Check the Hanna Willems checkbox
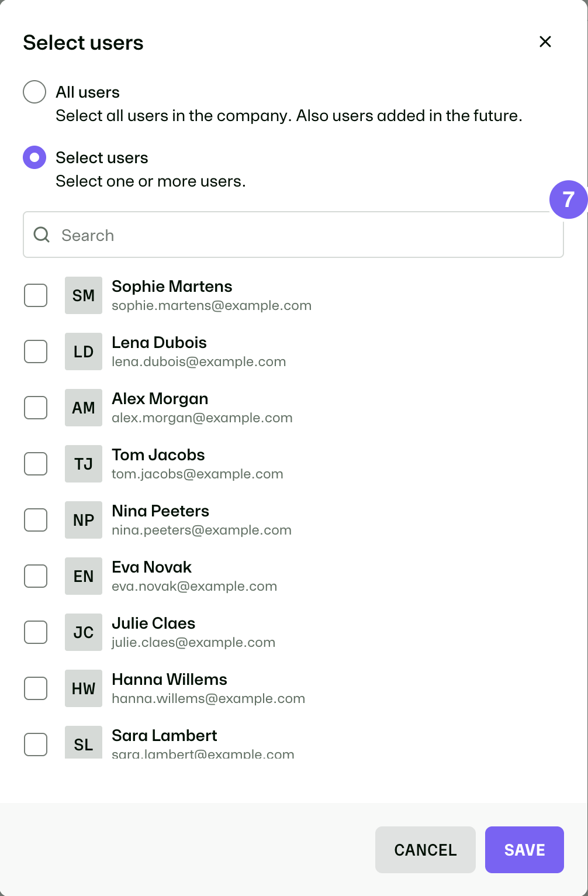This screenshot has height=896, width=588. click(x=36, y=688)
